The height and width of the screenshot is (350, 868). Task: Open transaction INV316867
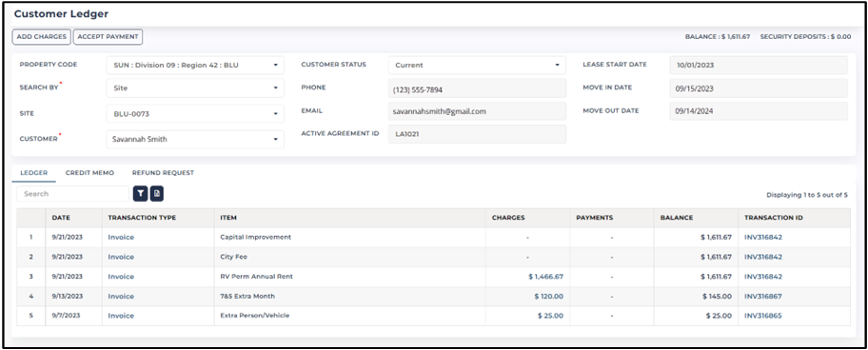762,297
